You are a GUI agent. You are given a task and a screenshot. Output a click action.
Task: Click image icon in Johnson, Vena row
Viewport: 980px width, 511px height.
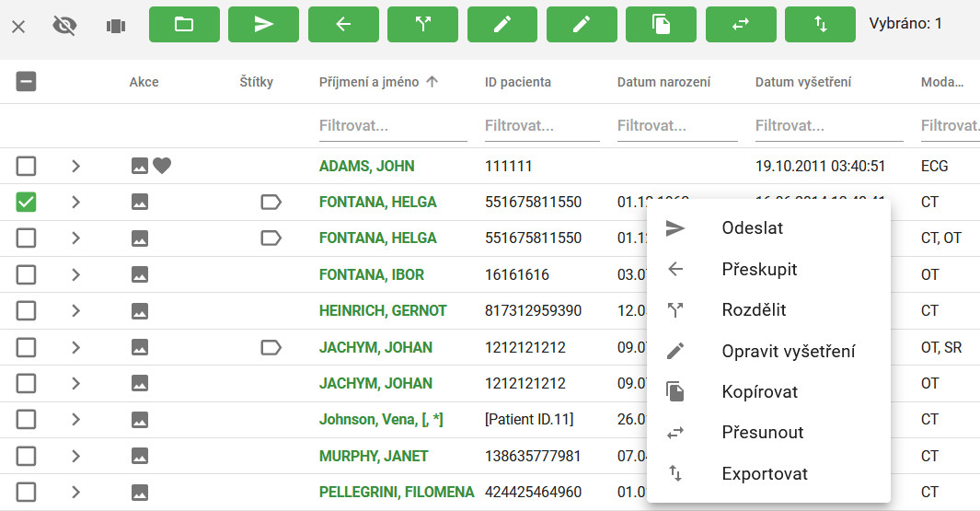140,420
